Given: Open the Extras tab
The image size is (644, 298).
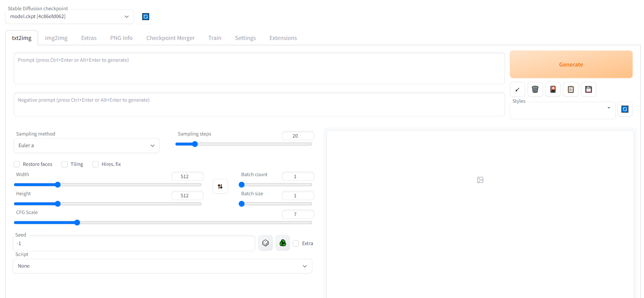Looking at the screenshot, I should point(89,38).
